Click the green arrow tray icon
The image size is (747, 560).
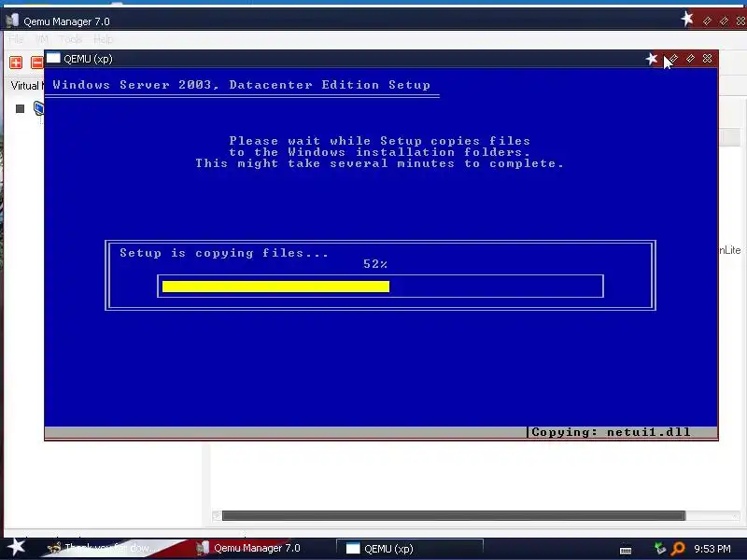point(660,549)
